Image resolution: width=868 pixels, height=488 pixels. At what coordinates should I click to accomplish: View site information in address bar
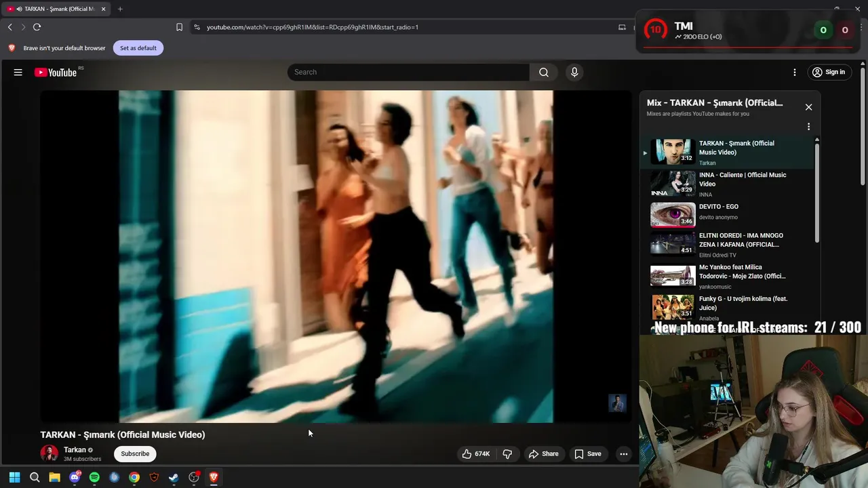point(197,27)
